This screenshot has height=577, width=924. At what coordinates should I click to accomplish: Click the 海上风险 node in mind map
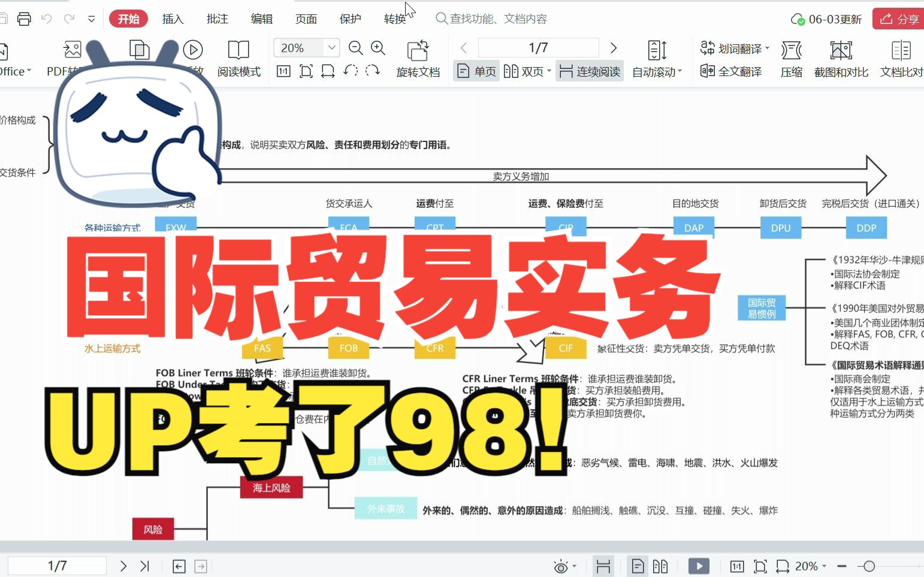(x=271, y=488)
